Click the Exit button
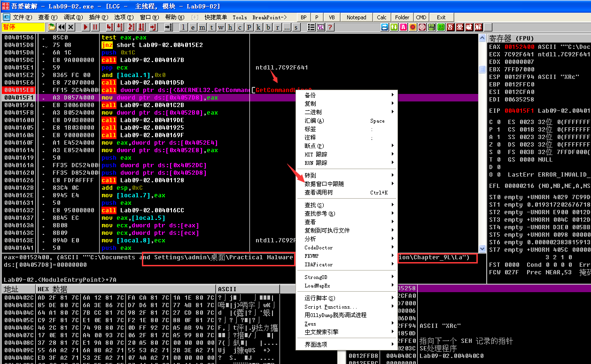Image resolution: width=591 pixels, height=364 pixels. (x=441, y=17)
